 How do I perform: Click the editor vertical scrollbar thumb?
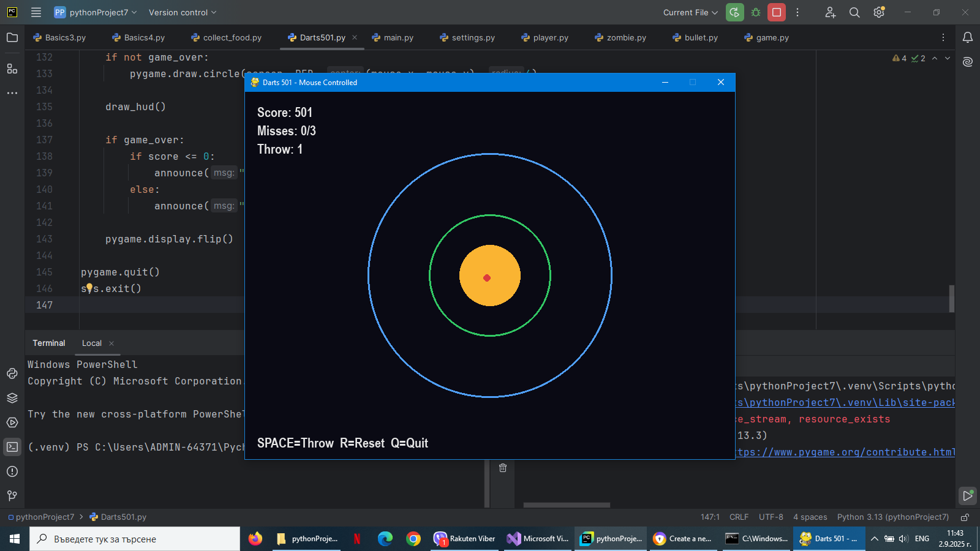(x=951, y=299)
